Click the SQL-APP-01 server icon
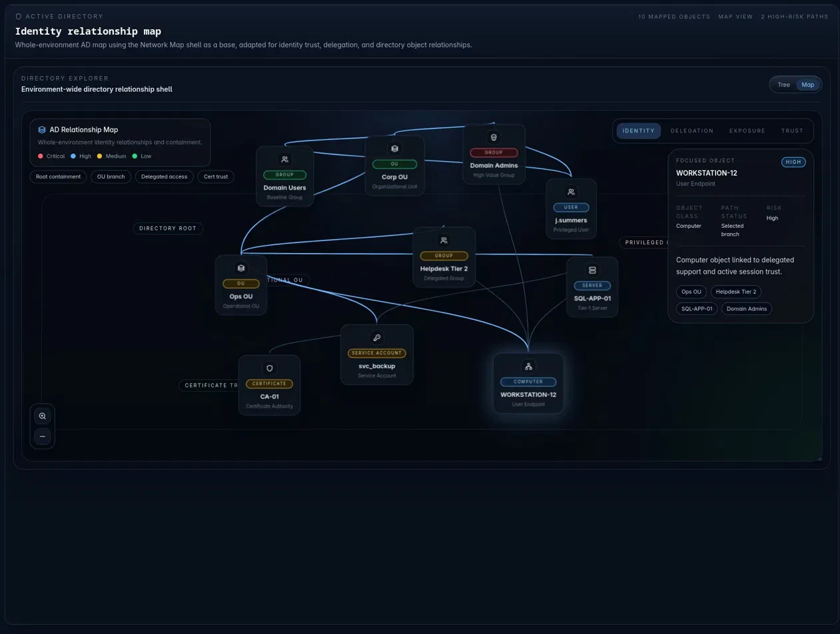840x634 pixels. (592, 270)
